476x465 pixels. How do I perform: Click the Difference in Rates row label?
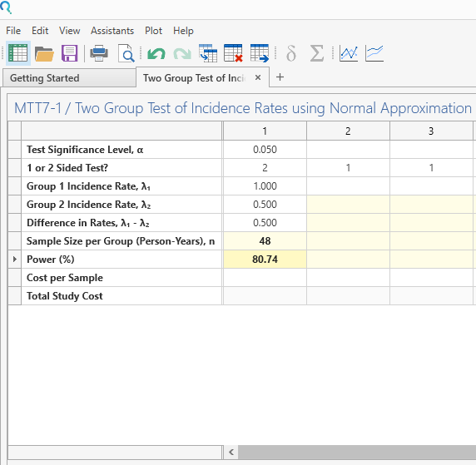[88, 223]
